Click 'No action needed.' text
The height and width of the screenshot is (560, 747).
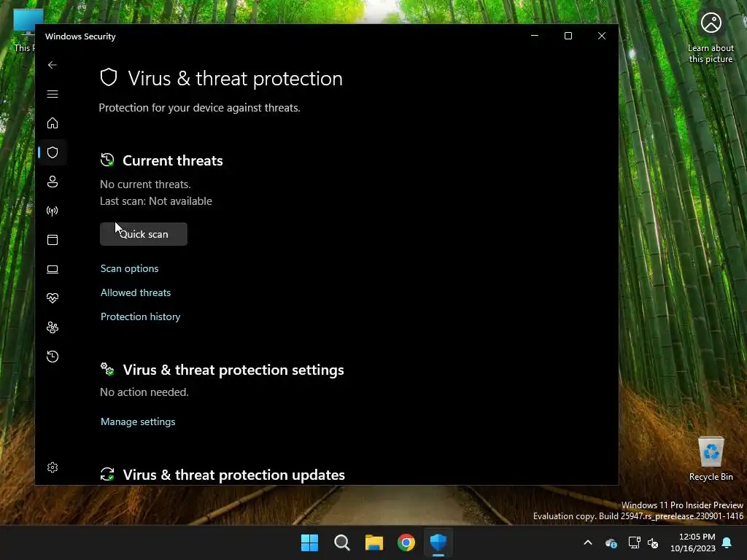coord(144,392)
